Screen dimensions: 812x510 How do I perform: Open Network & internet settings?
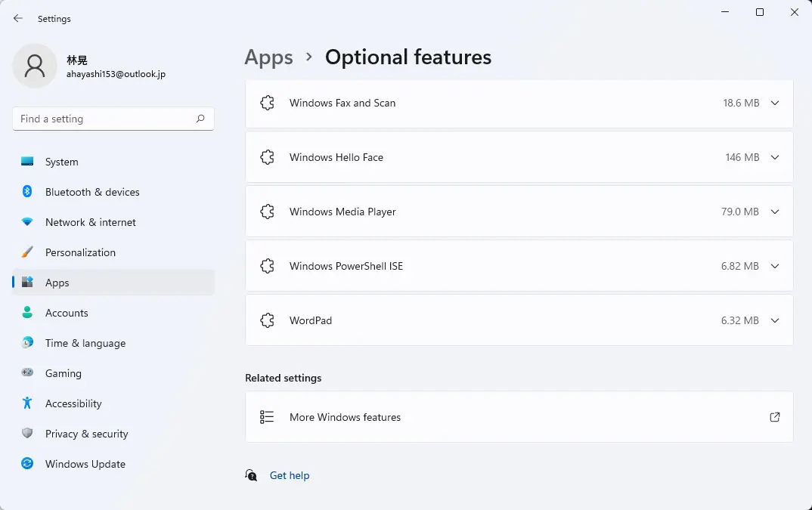click(x=90, y=222)
